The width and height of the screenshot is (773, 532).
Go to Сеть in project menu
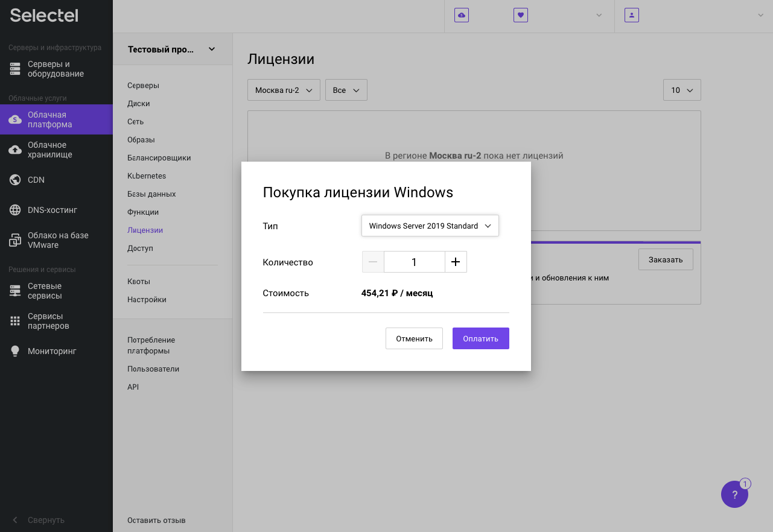tap(136, 122)
